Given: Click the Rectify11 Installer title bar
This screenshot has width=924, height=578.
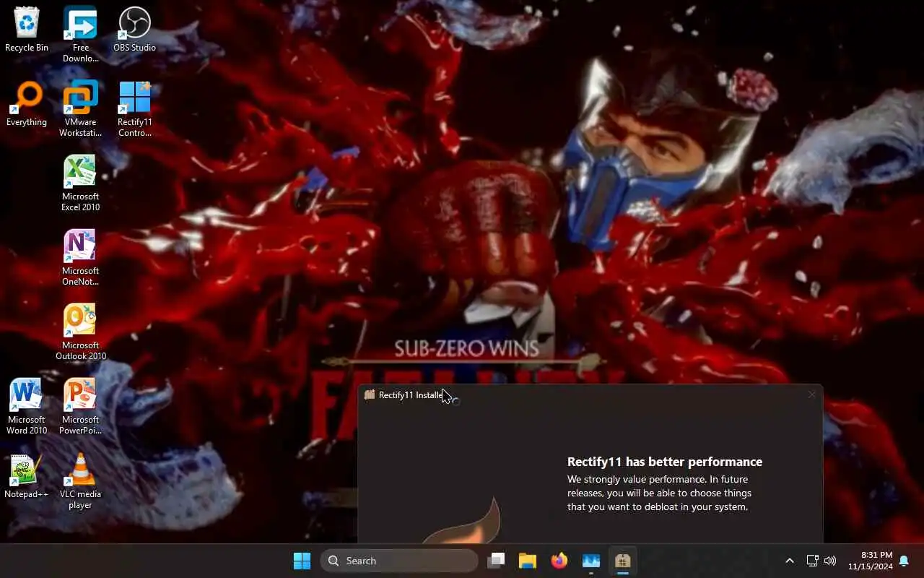Looking at the screenshot, I should point(590,394).
